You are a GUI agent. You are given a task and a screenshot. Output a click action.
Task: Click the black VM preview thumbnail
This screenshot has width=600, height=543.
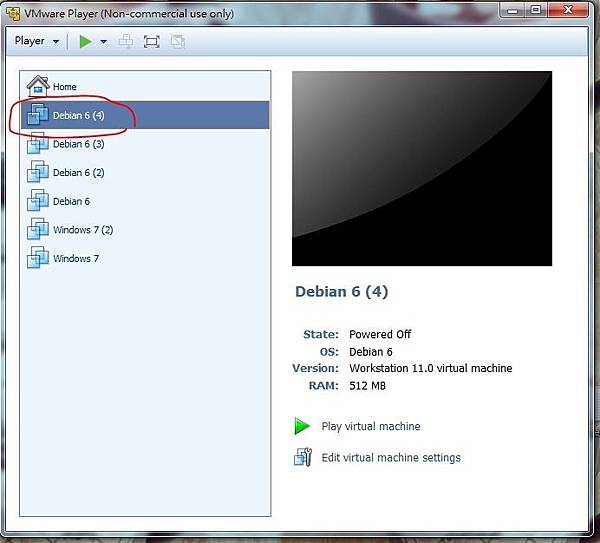click(422, 168)
